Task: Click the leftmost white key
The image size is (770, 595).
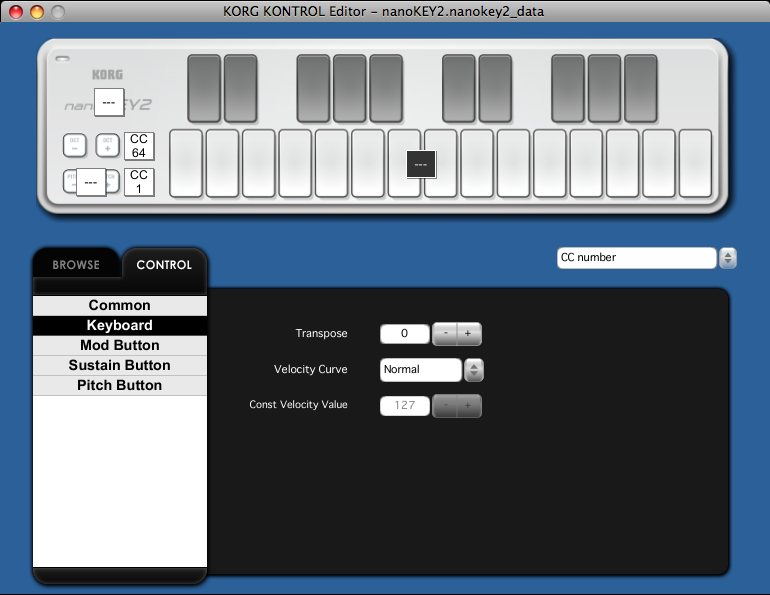Action: tap(187, 163)
